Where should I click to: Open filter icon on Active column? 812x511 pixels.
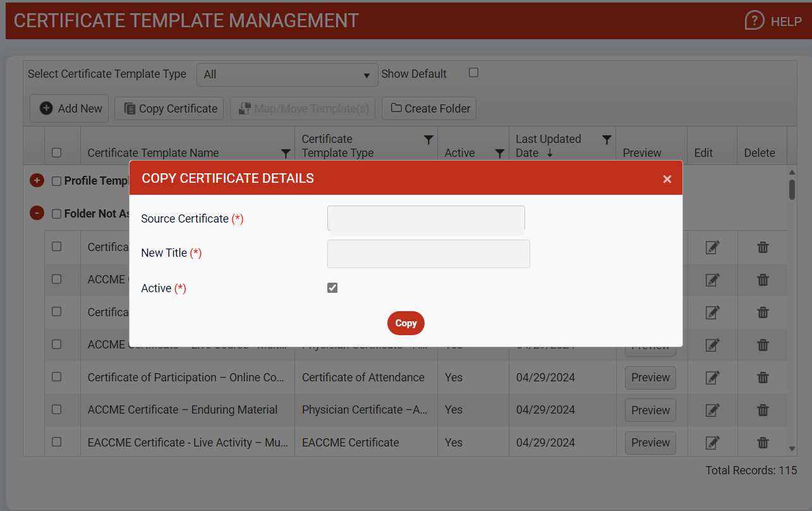pos(500,153)
